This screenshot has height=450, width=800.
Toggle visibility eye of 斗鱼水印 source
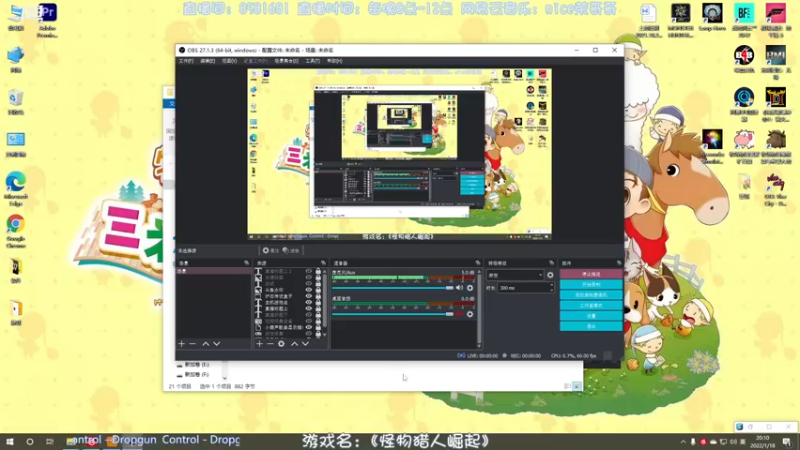click(309, 290)
